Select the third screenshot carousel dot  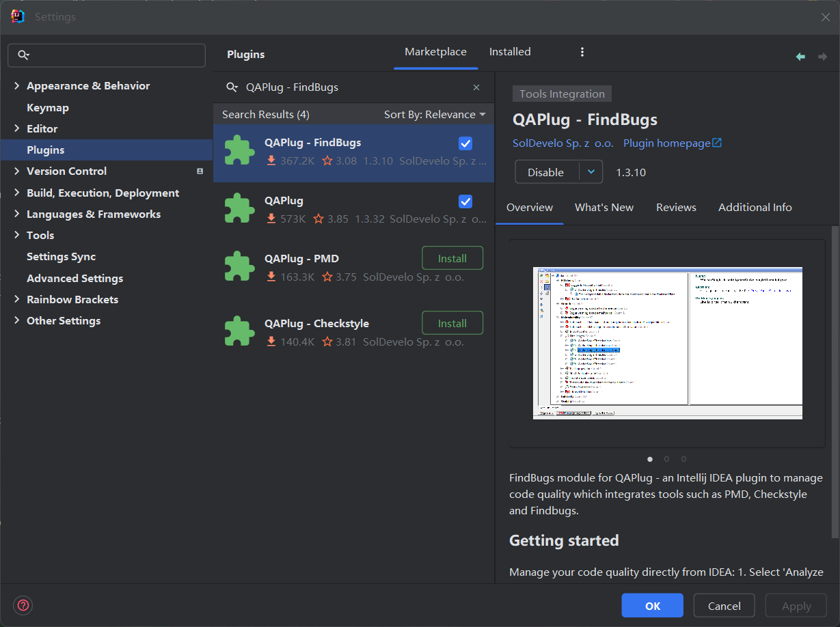(683, 459)
